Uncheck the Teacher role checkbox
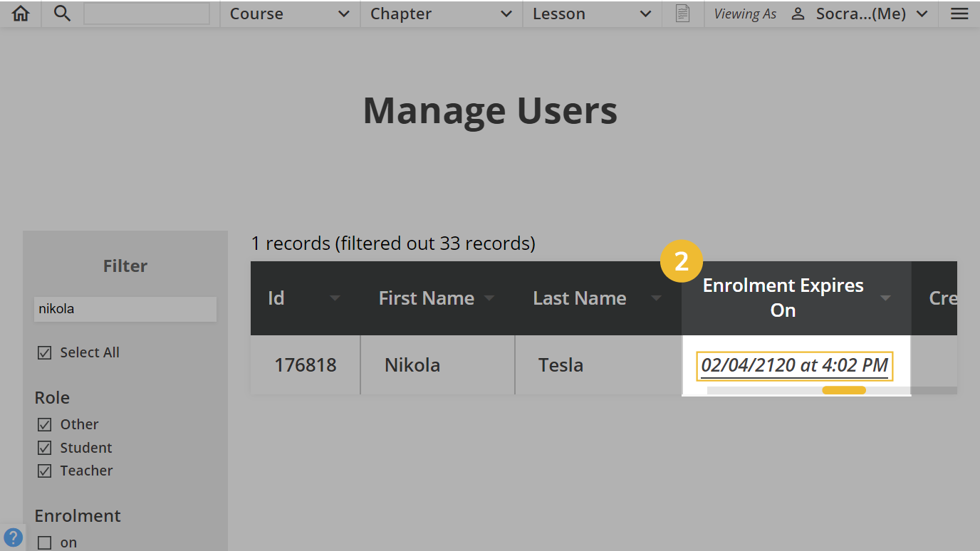980x551 pixels. [45, 471]
